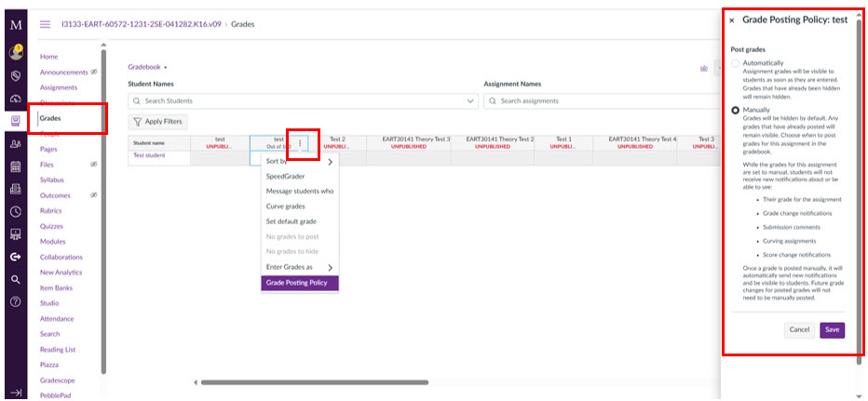
Task: Toggle the eye icon next to Announcements
Action: point(94,73)
